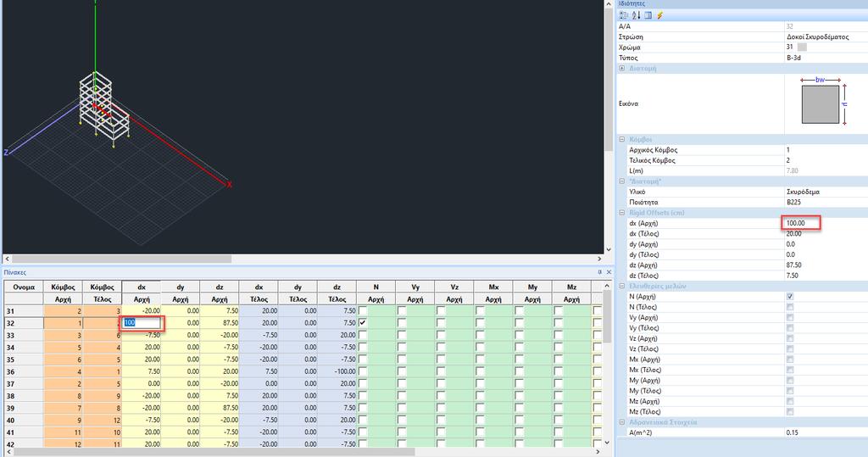Click the Mz column header

pos(571,287)
